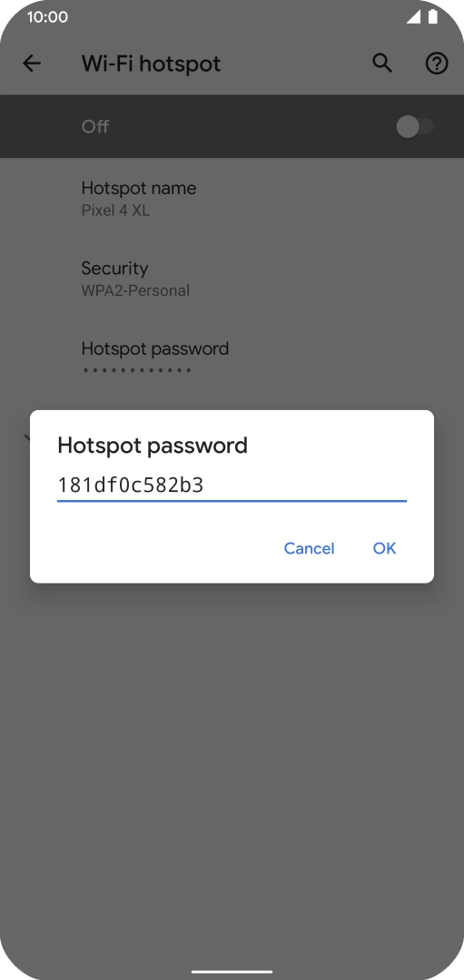Tap the Hotspot password dialog title

pos(153,446)
